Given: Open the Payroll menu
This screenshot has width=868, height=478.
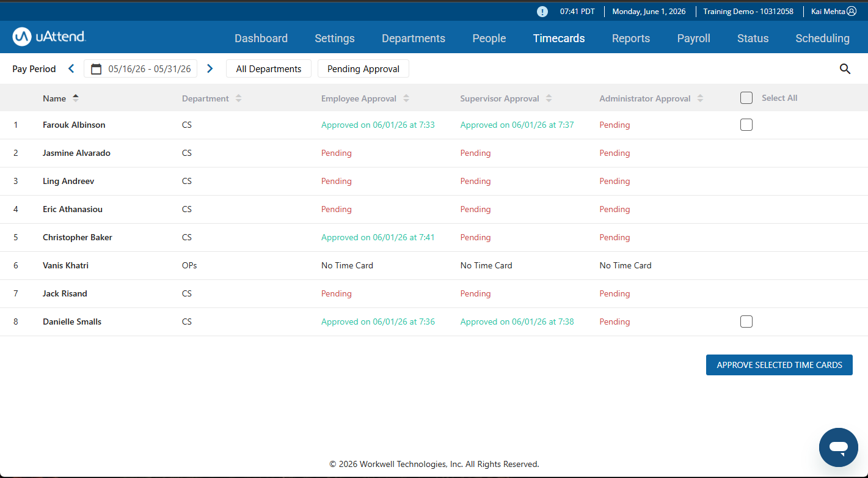Looking at the screenshot, I should tap(694, 39).
